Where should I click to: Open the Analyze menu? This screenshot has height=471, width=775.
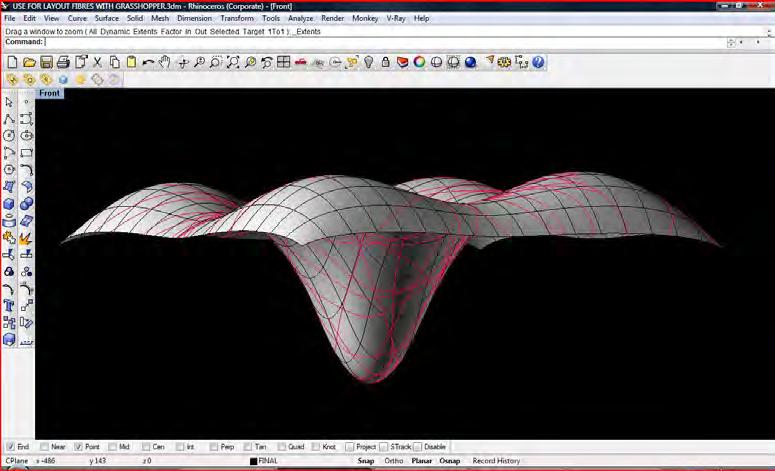300,18
